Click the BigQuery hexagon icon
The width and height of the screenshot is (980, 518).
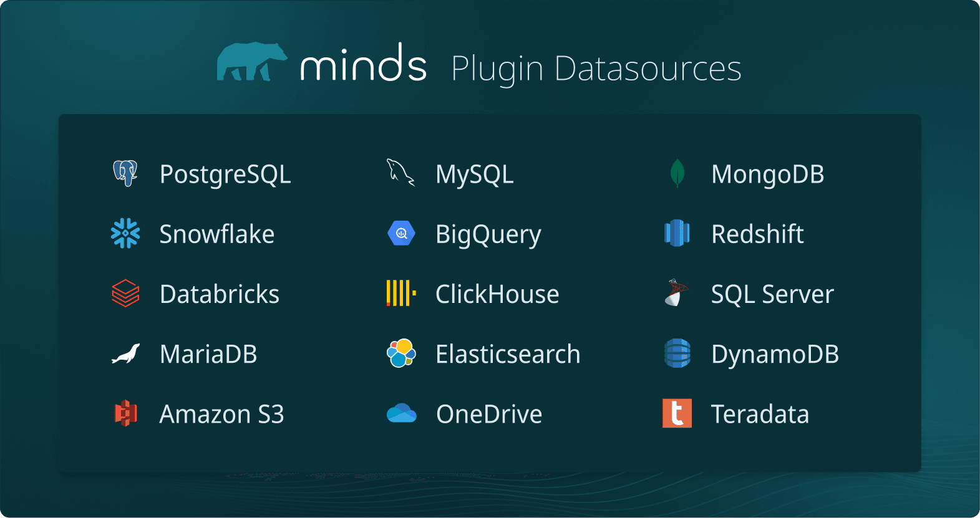tap(401, 234)
